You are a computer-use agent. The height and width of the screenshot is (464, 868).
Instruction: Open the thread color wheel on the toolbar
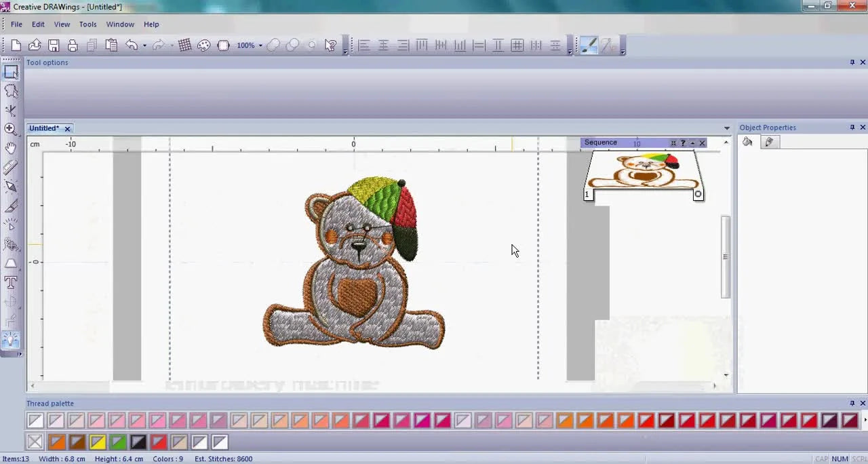204,45
